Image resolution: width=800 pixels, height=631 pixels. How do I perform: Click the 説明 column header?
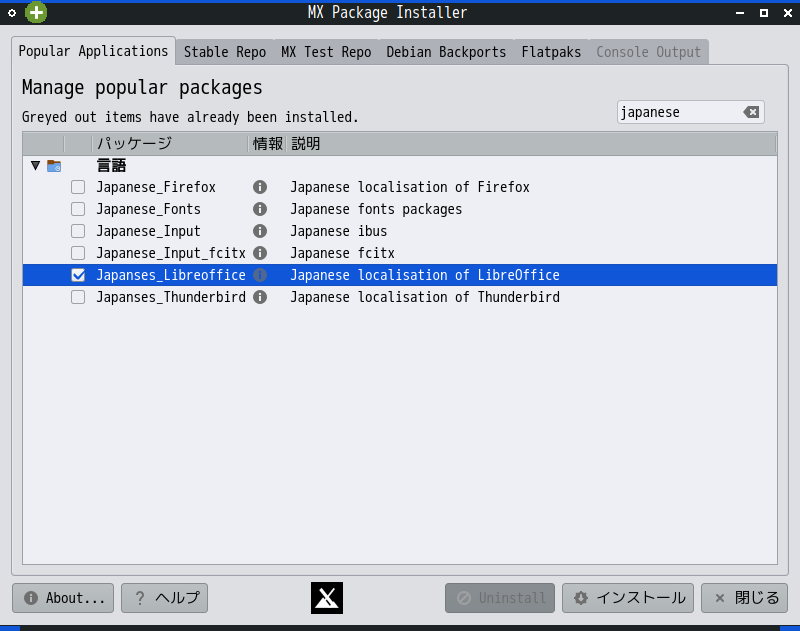click(531, 144)
